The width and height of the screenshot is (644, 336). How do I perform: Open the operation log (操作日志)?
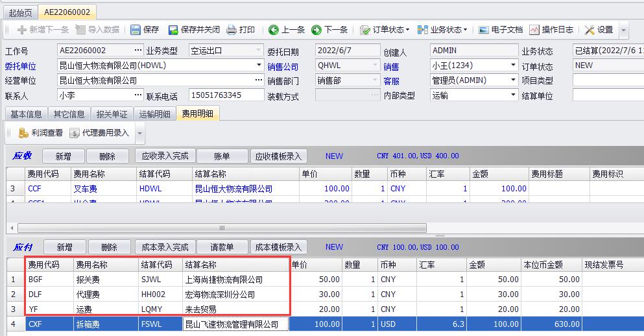pyautogui.click(x=551, y=30)
